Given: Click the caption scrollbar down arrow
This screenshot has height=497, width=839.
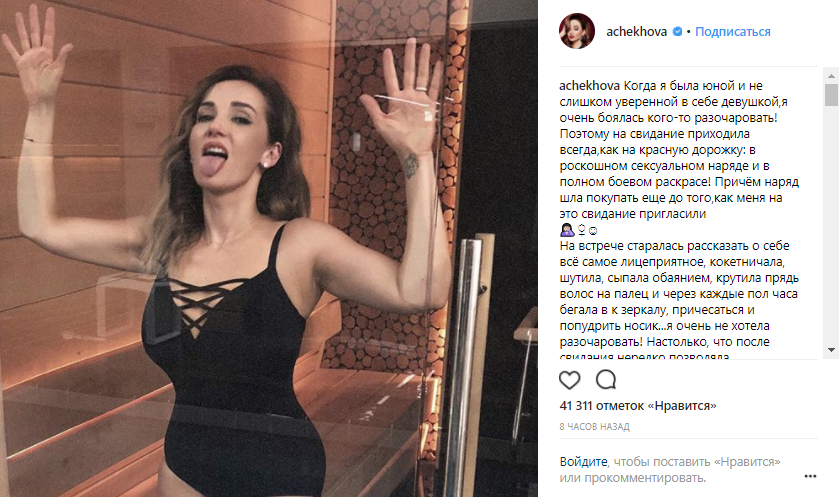Looking at the screenshot, I should click(x=831, y=350).
